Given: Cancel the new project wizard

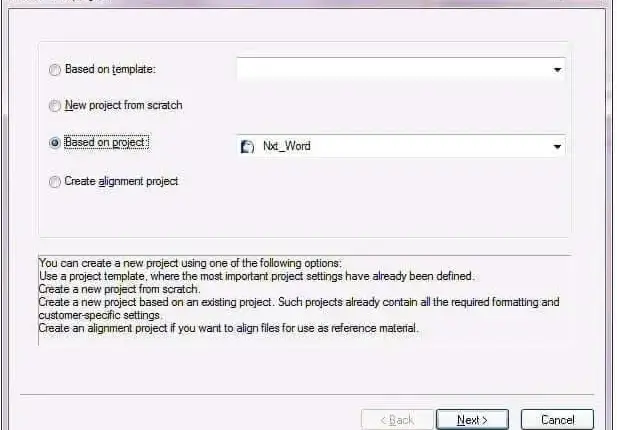Looking at the screenshot, I should click(x=557, y=420).
